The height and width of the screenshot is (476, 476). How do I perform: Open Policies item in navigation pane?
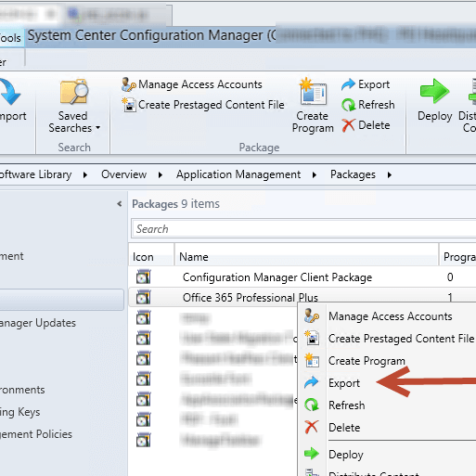36,434
